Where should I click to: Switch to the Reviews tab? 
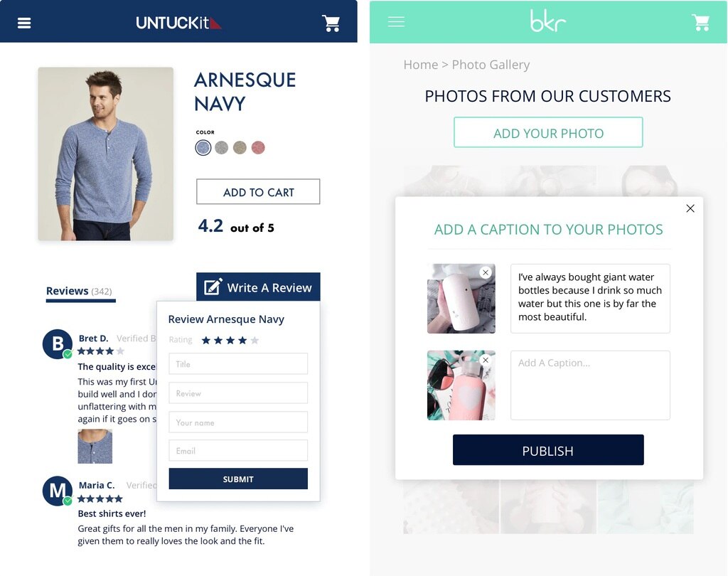[80, 292]
